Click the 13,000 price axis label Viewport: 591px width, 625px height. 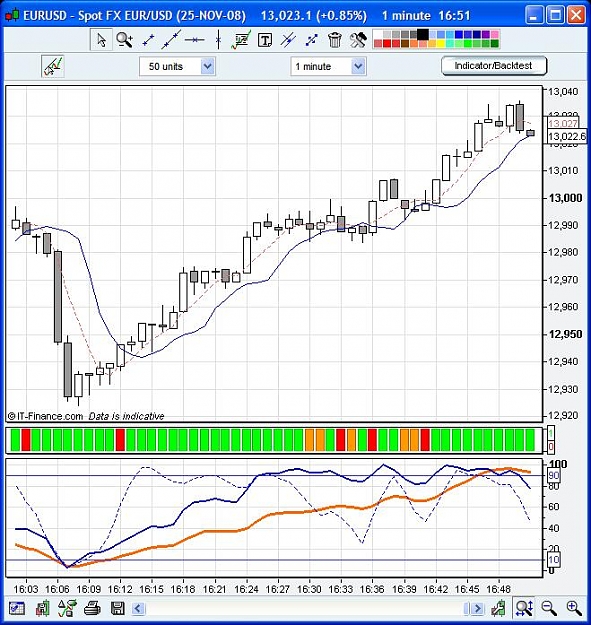pos(565,198)
